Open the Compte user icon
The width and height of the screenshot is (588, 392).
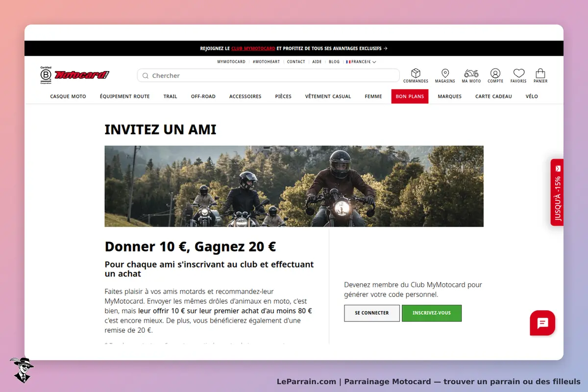(495, 73)
